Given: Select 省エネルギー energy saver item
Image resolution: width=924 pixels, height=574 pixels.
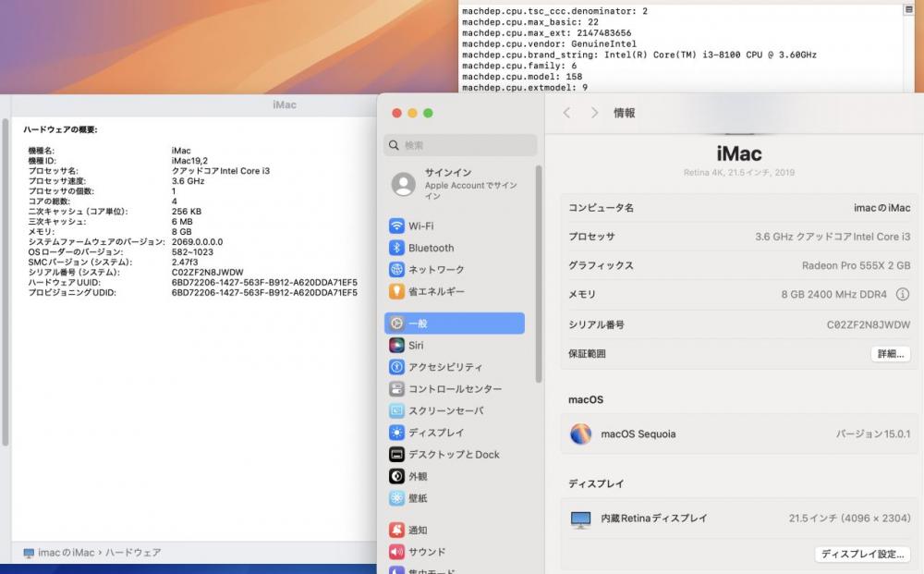Looking at the screenshot, I should (x=435, y=291).
